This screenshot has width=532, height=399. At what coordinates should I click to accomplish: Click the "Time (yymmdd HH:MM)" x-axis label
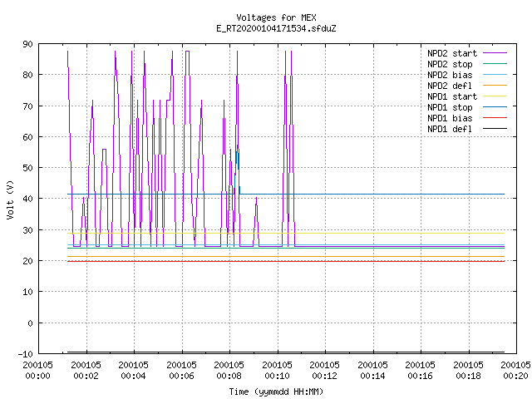point(276,392)
